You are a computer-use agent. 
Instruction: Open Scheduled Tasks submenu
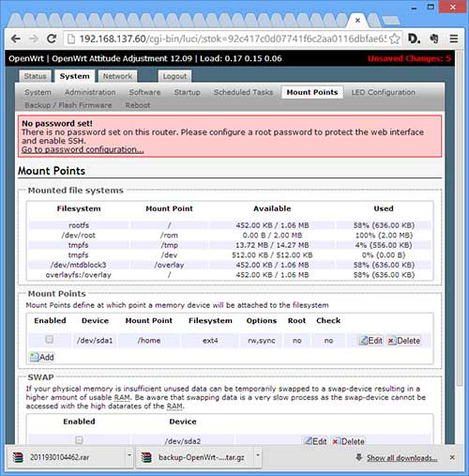point(243,92)
